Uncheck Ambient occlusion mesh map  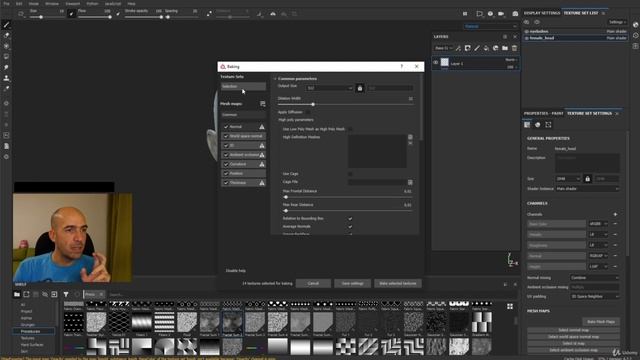pos(226,155)
